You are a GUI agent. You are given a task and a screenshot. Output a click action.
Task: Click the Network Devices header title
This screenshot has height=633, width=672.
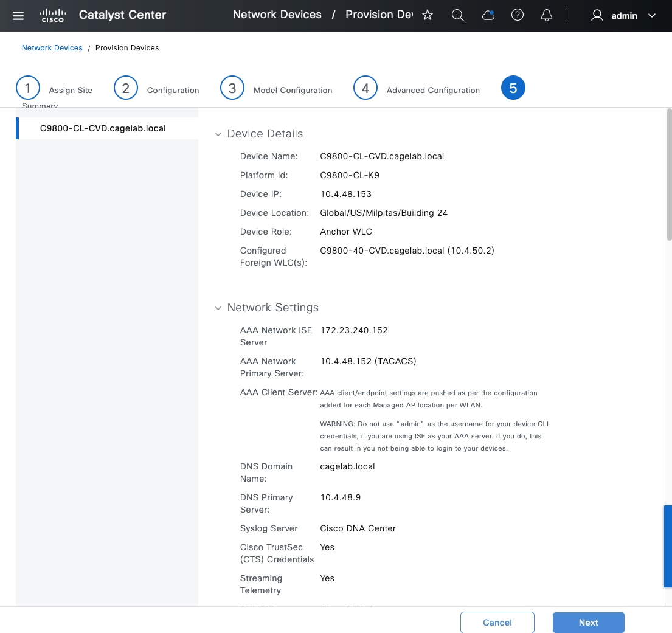(x=277, y=15)
